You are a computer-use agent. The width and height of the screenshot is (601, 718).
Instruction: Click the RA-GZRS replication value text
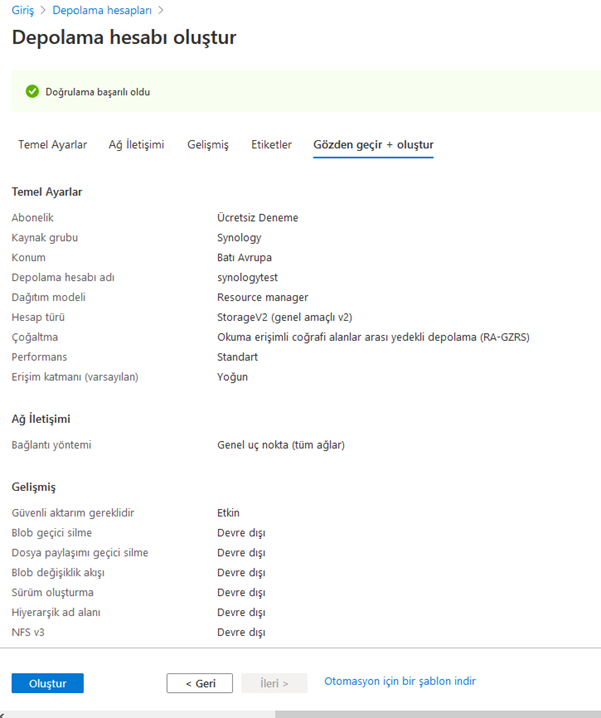coord(373,337)
